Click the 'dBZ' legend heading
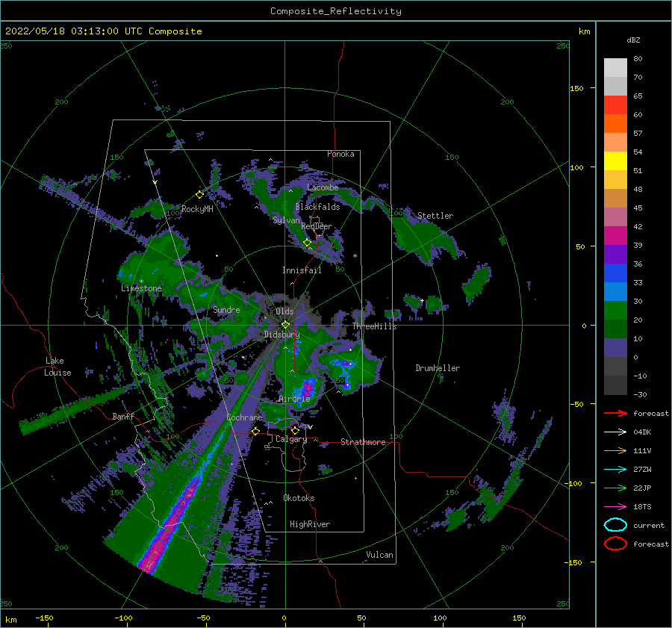 tap(633, 40)
